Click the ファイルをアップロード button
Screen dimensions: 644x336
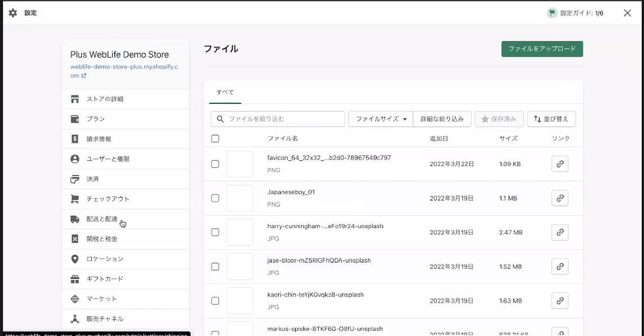(542, 49)
